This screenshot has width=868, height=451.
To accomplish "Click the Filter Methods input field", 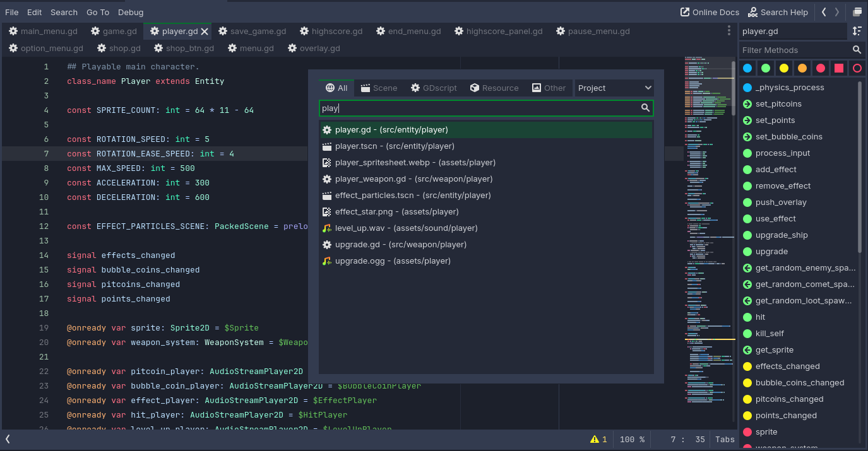I will (x=794, y=50).
